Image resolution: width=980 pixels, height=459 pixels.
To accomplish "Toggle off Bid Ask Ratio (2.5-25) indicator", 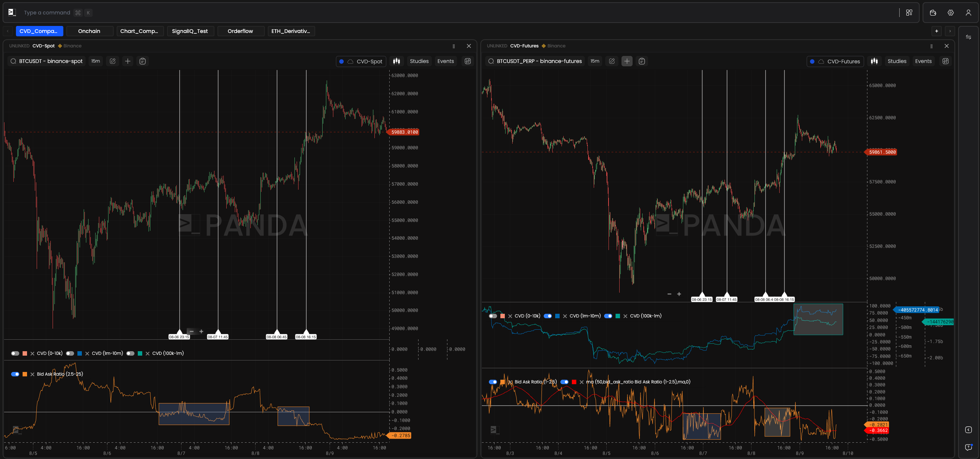I will click(15, 374).
